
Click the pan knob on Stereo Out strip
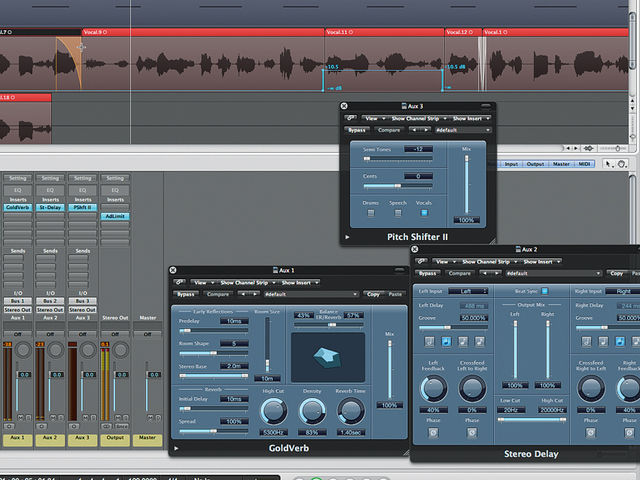click(120, 350)
